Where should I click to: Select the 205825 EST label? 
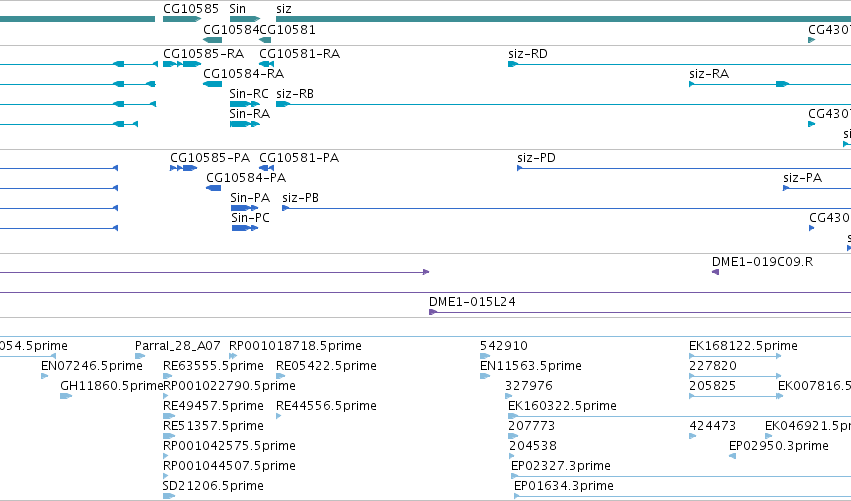[x=713, y=386]
